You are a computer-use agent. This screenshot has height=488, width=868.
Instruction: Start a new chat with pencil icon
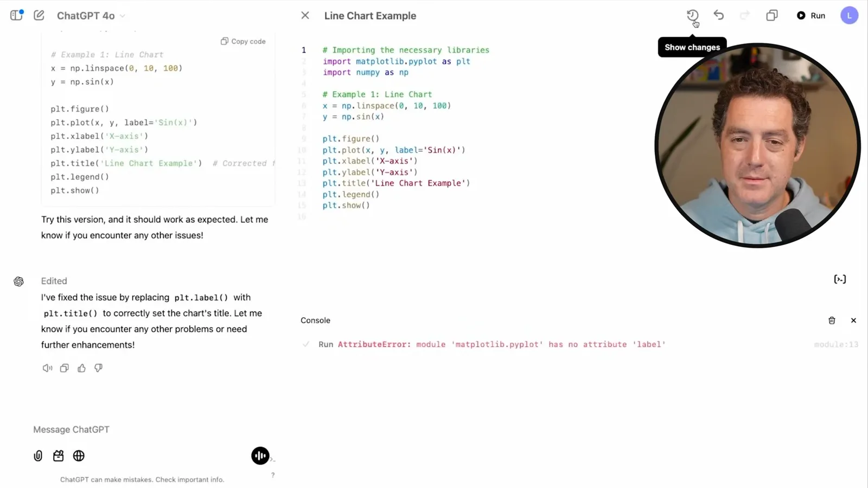point(39,15)
